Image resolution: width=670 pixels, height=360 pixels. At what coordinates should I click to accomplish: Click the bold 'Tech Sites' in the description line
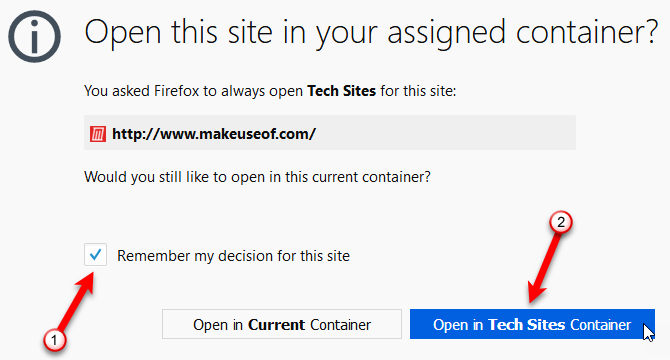pyautogui.click(x=341, y=91)
